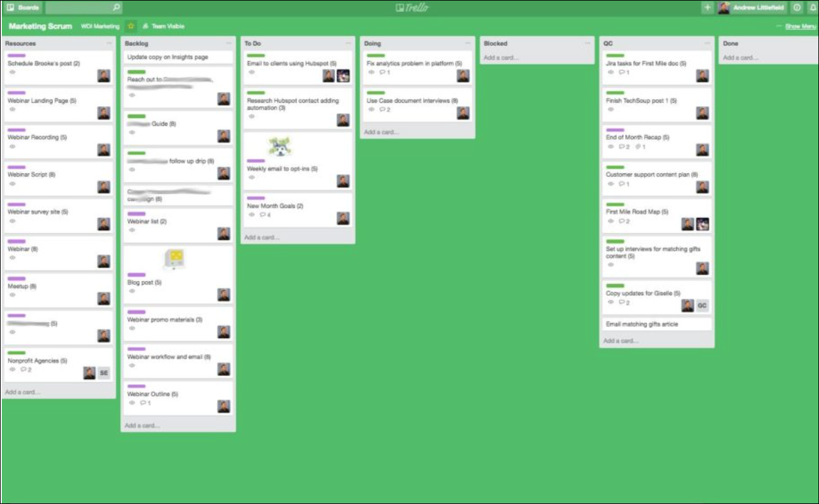819x504 pixels.
Task: Open the Boards menu
Action: tap(23, 8)
